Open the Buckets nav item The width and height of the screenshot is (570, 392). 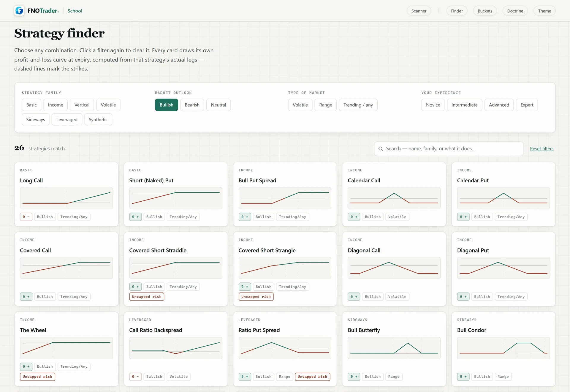[x=485, y=11]
